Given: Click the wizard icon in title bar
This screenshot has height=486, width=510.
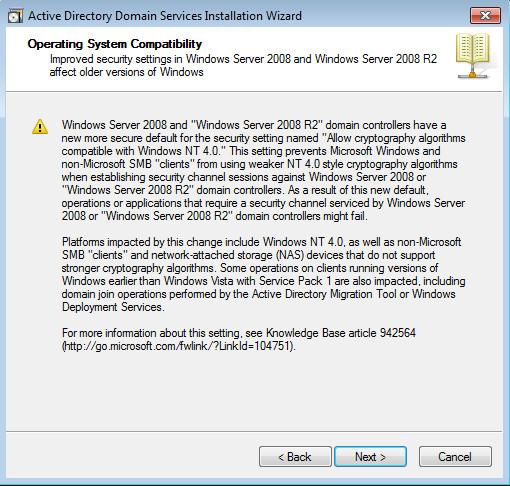Looking at the screenshot, I should click(15, 16).
